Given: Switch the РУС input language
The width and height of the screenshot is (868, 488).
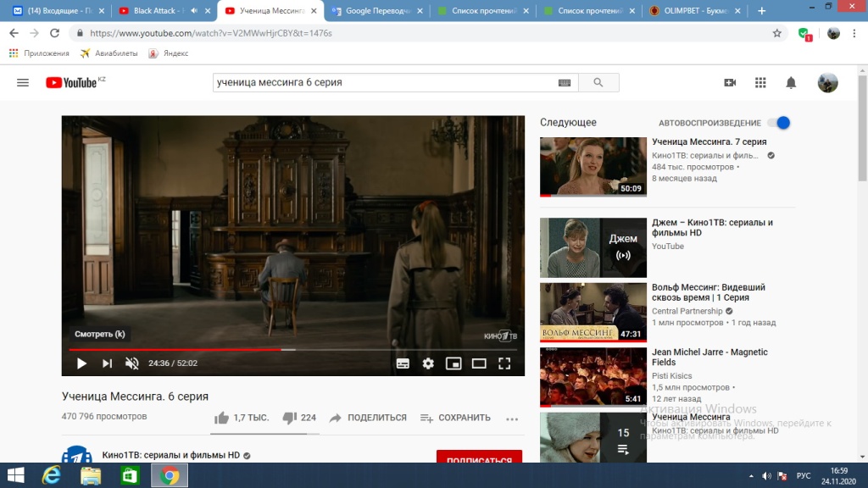Looking at the screenshot, I should click(x=804, y=476).
